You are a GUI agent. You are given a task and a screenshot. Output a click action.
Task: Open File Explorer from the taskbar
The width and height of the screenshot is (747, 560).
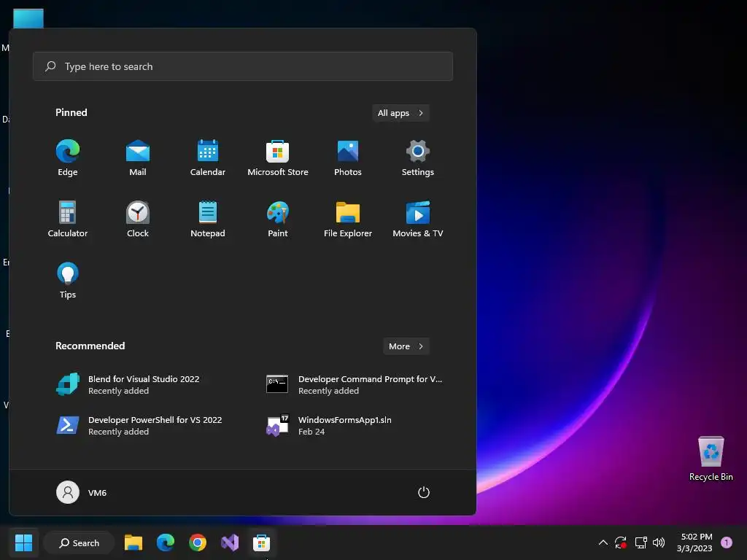(133, 542)
